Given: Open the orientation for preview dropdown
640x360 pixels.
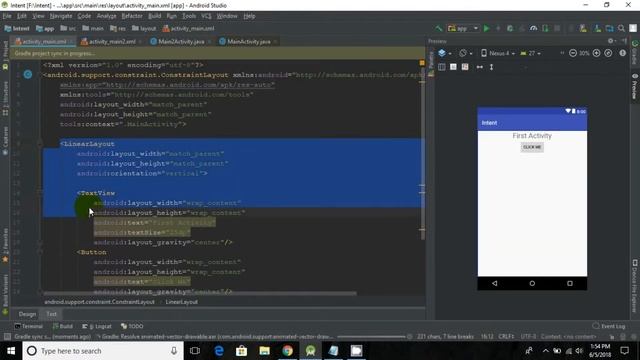Looking at the screenshot, I should (465, 53).
